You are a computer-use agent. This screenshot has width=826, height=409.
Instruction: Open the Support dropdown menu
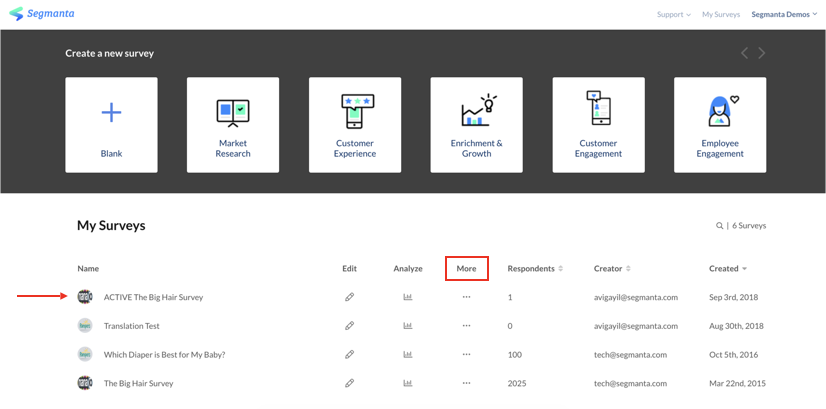click(673, 15)
